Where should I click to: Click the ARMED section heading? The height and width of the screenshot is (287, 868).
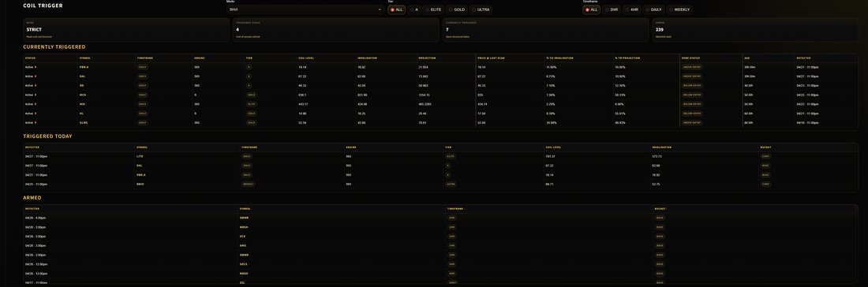tap(32, 197)
